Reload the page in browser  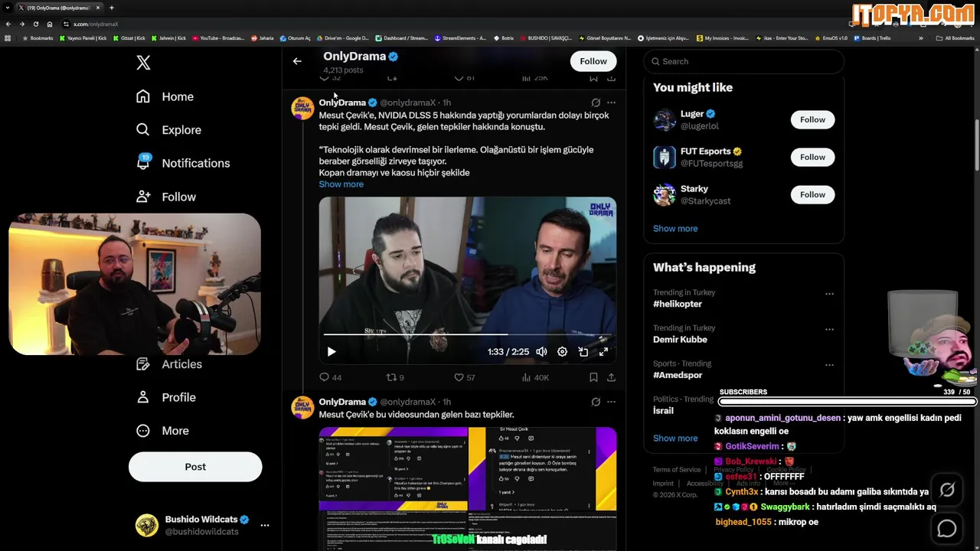(35, 24)
